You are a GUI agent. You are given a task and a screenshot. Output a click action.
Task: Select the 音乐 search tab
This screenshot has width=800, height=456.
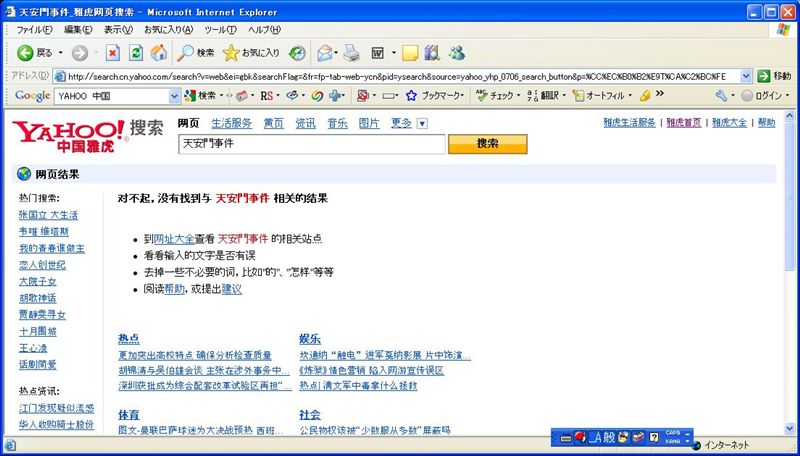pyautogui.click(x=337, y=123)
